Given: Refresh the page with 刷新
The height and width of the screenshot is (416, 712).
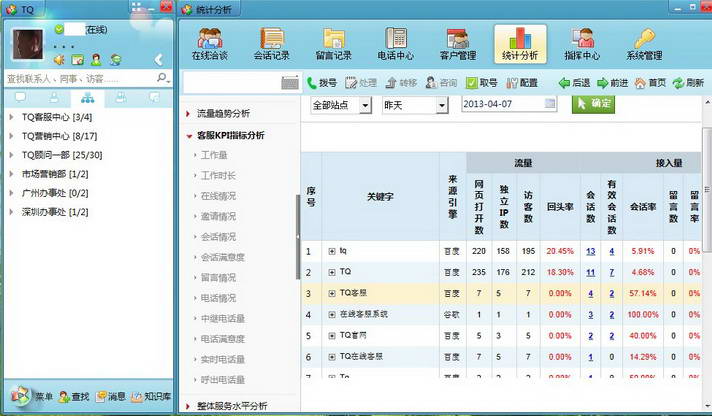Looking at the screenshot, I should tap(688, 83).
